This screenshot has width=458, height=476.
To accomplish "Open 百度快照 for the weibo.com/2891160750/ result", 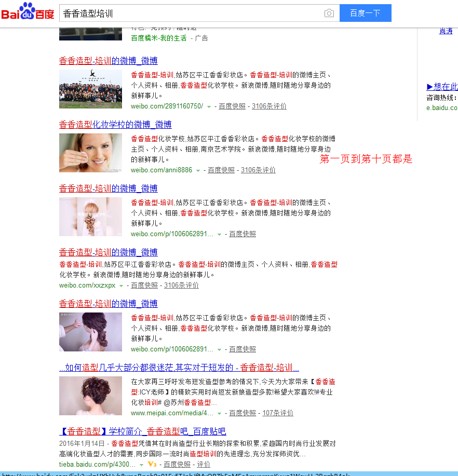I will [232, 106].
